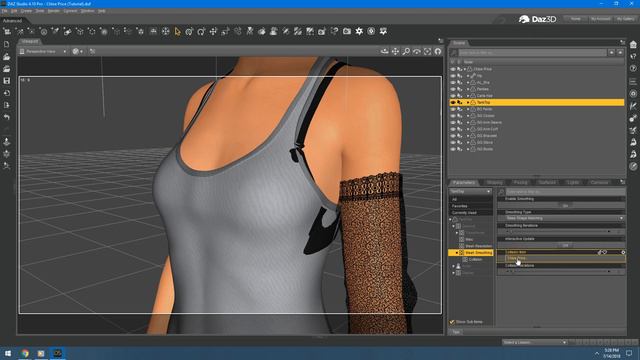640x360 pixels.
Task: Toggle visibility eye of Hip node
Action: point(453,76)
